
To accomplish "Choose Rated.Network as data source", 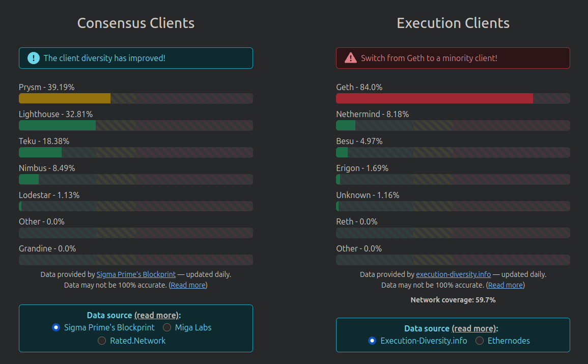I will (102, 341).
